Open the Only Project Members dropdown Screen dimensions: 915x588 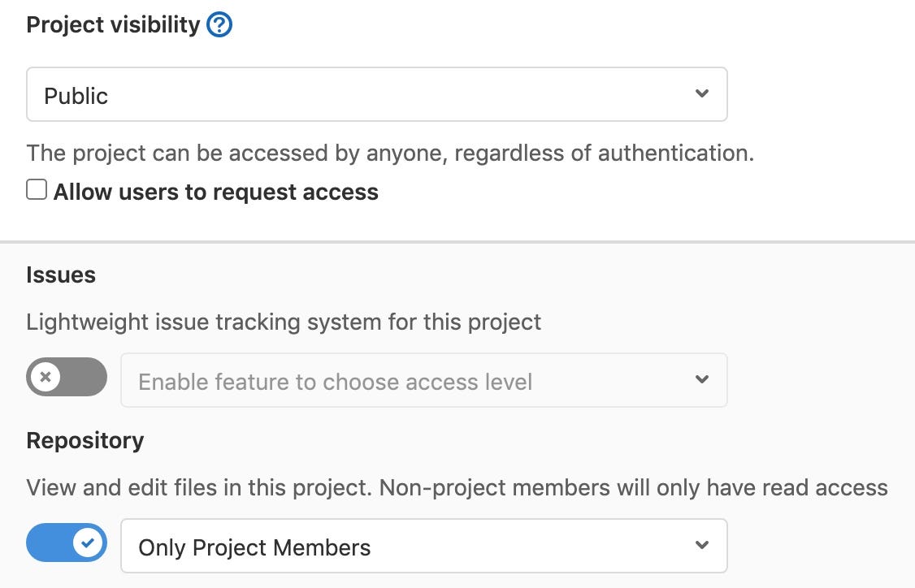click(x=424, y=546)
